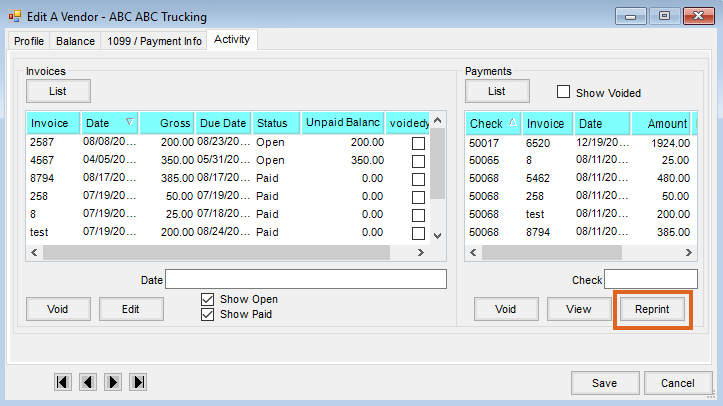Edit the selected invoice
This screenshot has width=723, height=406.
tap(131, 309)
